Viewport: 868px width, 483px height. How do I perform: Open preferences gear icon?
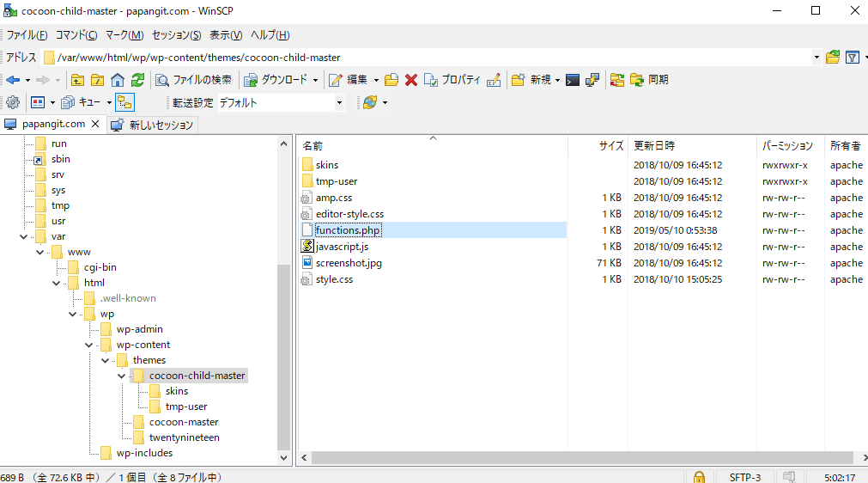point(13,102)
